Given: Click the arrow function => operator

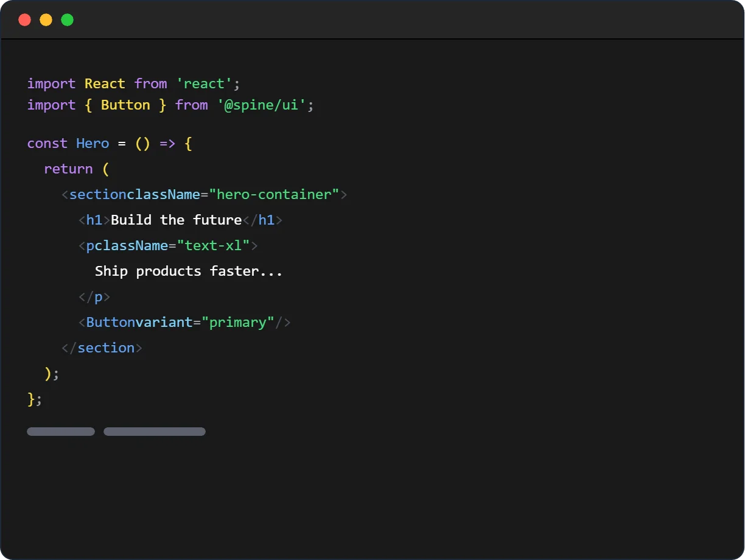Looking at the screenshot, I should click(x=167, y=144).
